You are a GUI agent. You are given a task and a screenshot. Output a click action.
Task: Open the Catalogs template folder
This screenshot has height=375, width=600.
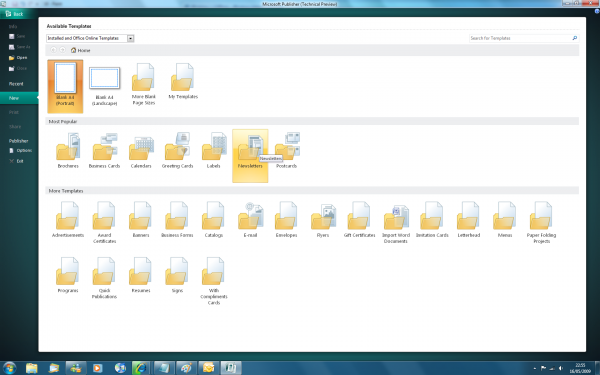pyautogui.click(x=214, y=220)
